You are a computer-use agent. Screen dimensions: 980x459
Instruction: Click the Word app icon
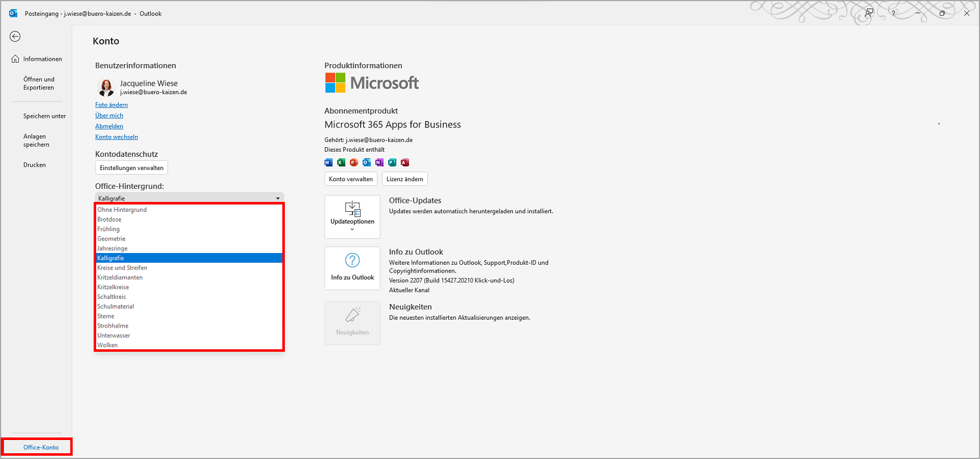tap(329, 162)
